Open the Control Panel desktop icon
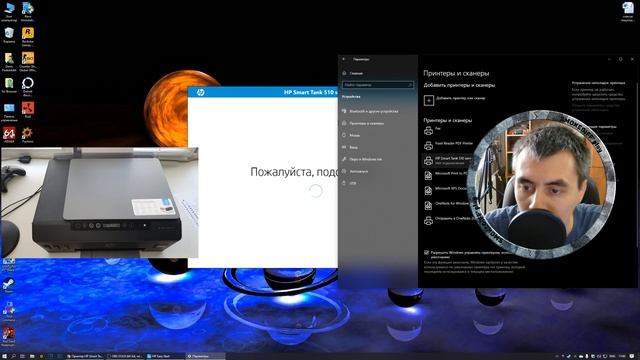 [9, 112]
